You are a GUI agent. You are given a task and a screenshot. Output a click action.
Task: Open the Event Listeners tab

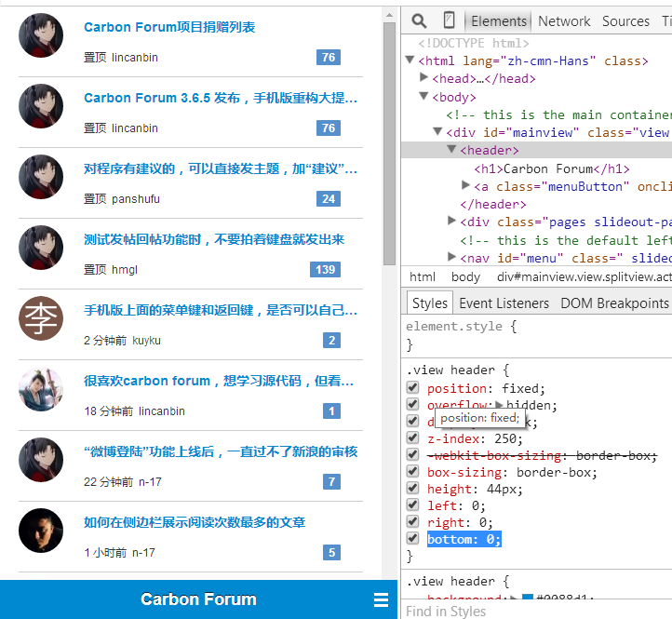pos(504,303)
